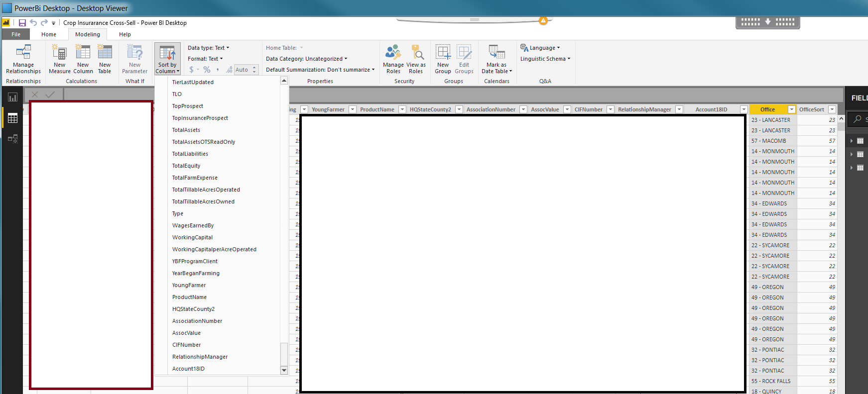Image resolution: width=868 pixels, height=394 pixels.
Task: Open Manage Relationships
Action: 23,59
